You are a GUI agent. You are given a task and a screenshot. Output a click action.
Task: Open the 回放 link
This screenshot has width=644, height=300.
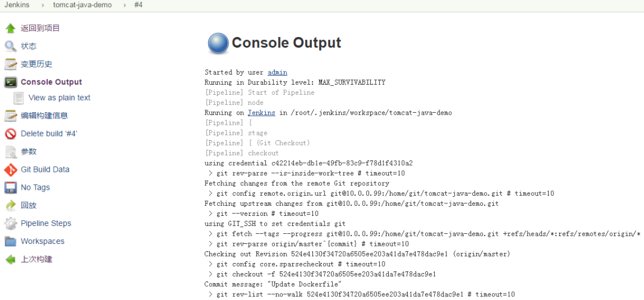[29, 206]
